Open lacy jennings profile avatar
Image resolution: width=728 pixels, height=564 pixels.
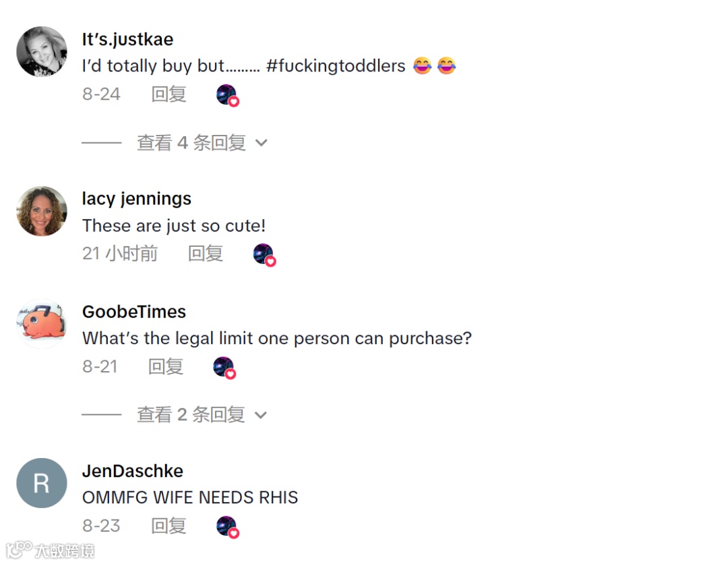pos(42,211)
